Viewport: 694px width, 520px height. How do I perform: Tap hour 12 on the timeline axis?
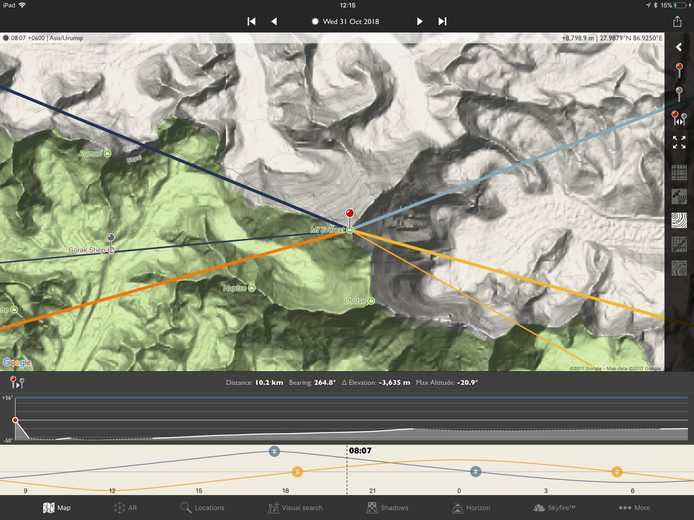coord(112,491)
